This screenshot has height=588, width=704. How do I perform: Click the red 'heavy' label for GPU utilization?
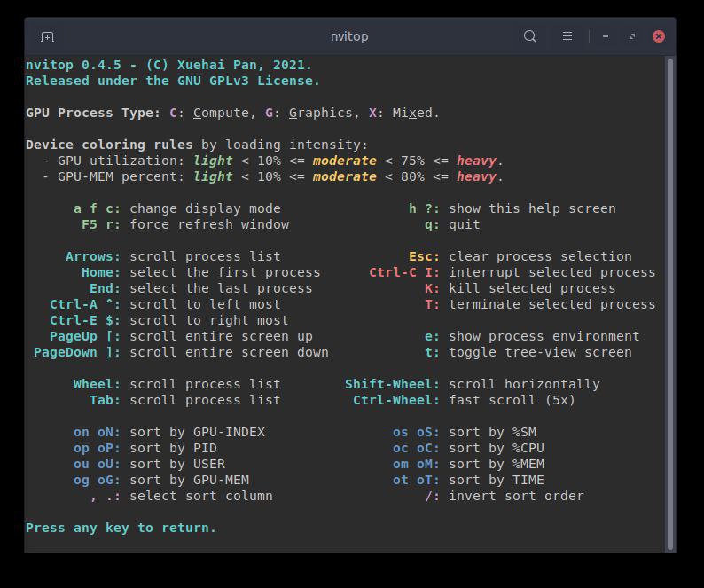[477, 161]
